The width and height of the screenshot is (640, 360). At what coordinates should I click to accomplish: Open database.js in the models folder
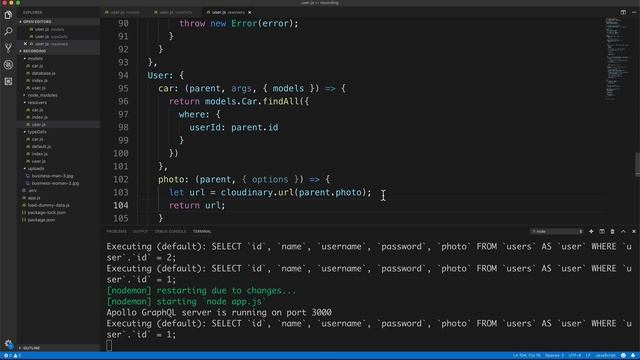(43, 73)
